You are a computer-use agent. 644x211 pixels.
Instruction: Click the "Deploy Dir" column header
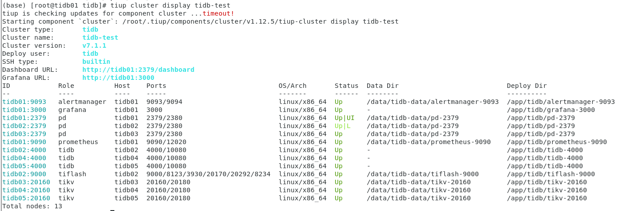pos(527,86)
